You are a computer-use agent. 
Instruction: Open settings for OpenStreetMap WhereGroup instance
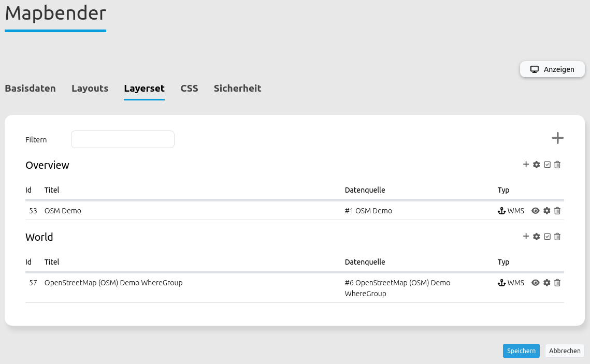[x=546, y=283]
